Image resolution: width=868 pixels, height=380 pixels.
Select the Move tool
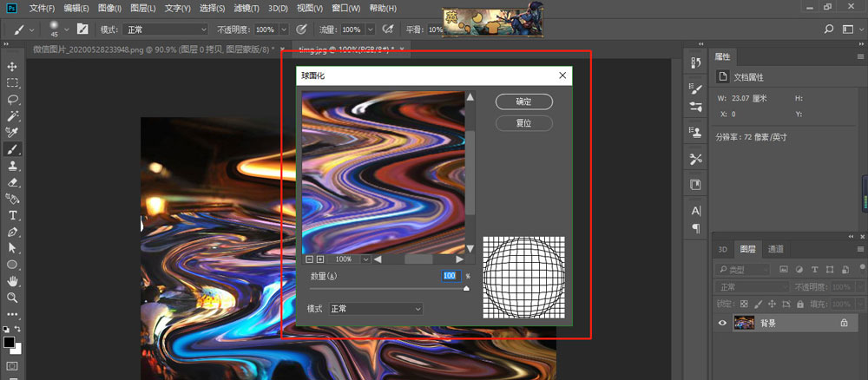tap(13, 67)
